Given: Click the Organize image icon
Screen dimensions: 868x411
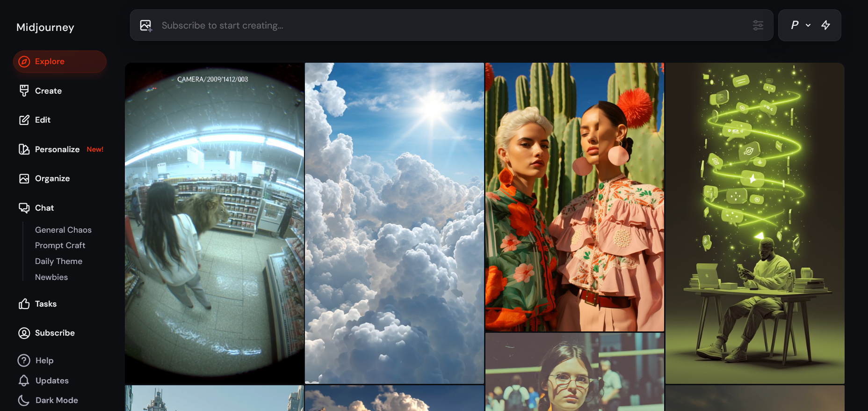Looking at the screenshot, I should tap(24, 179).
